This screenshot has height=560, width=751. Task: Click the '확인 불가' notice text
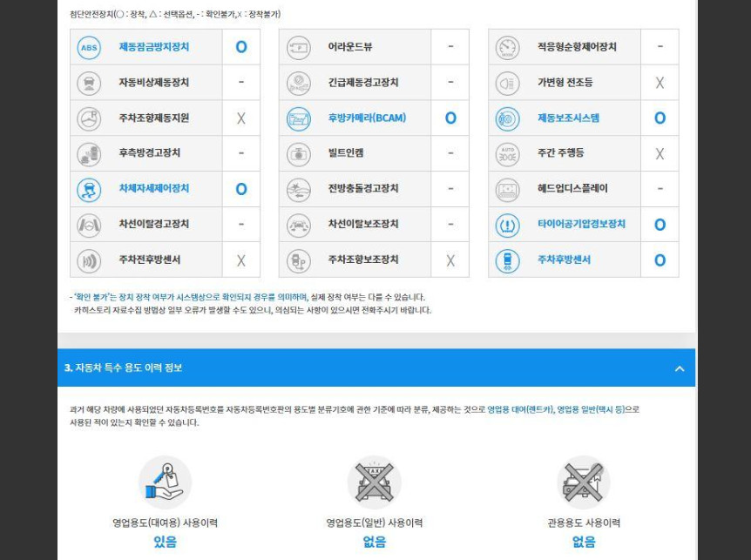pos(247,297)
